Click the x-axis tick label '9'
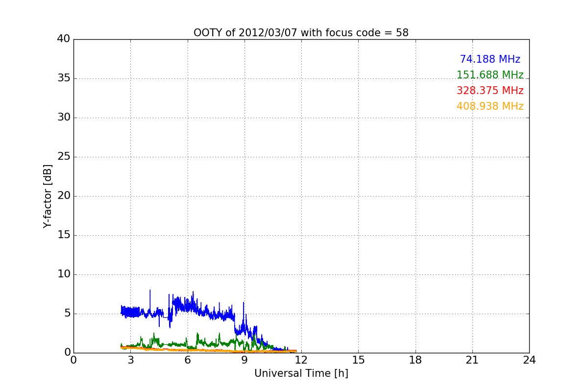588x392 pixels. [245, 360]
